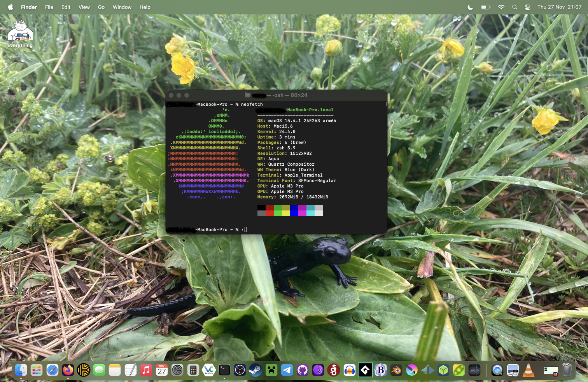Screen dimensions: 588x382
Task: Open the View menu
Action: click(x=84, y=7)
